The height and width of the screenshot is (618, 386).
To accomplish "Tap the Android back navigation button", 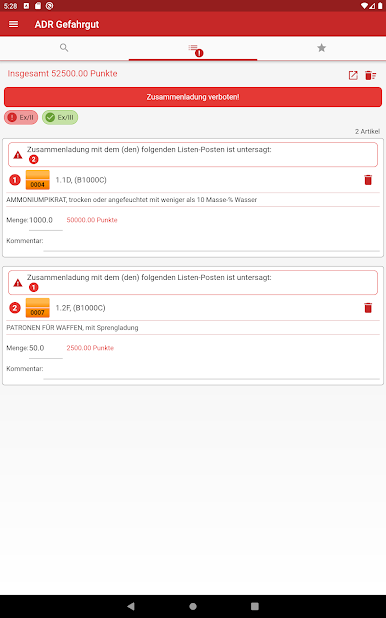I will click(x=131, y=606).
